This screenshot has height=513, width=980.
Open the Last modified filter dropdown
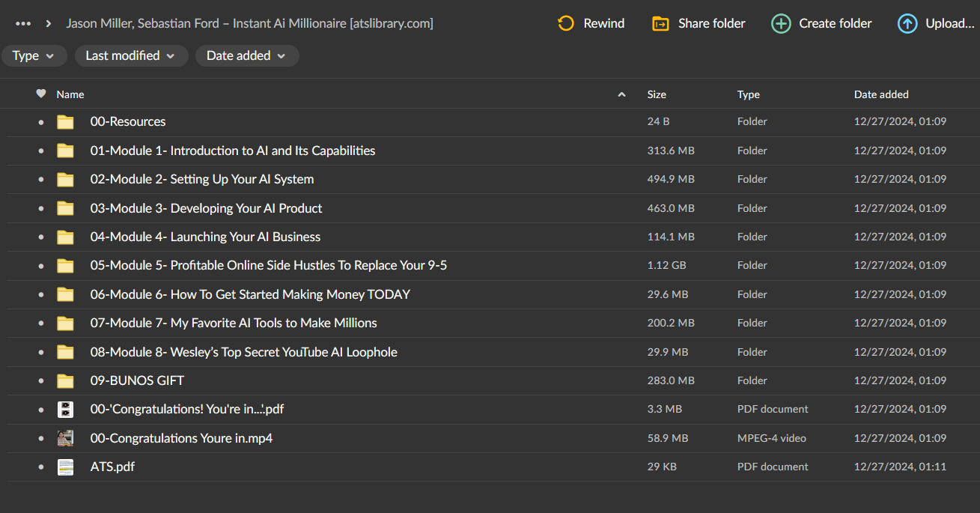click(130, 55)
